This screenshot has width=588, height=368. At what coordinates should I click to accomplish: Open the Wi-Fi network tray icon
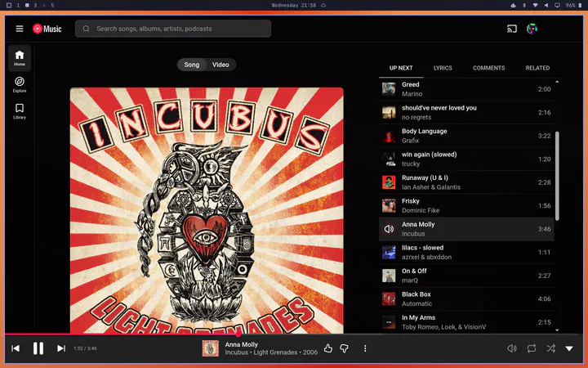(535, 5)
